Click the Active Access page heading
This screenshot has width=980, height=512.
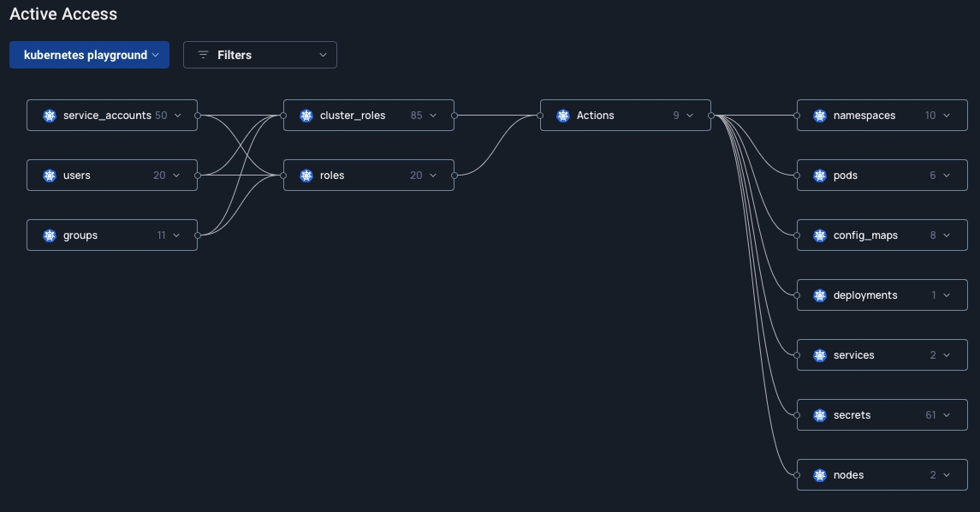tap(63, 15)
